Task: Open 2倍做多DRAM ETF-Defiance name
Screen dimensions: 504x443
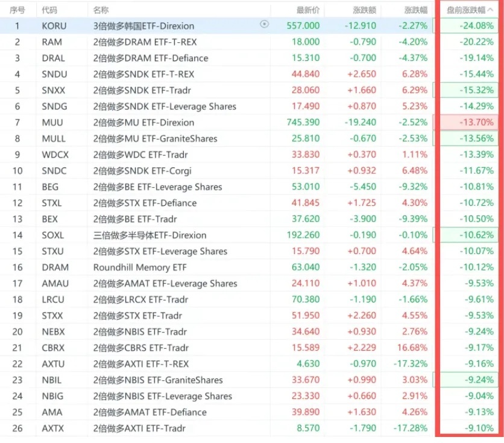Action: pos(151,58)
